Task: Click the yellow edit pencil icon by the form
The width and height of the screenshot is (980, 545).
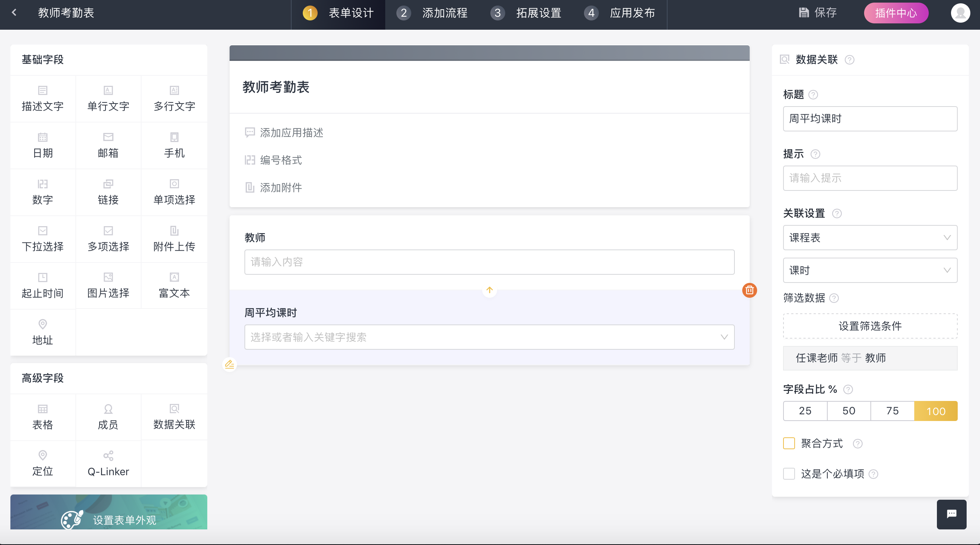Action: click(x=230, y=364)
